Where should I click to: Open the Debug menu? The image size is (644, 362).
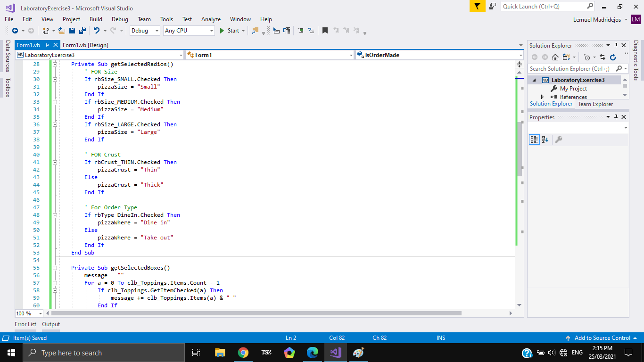click(x=120, y=19)
